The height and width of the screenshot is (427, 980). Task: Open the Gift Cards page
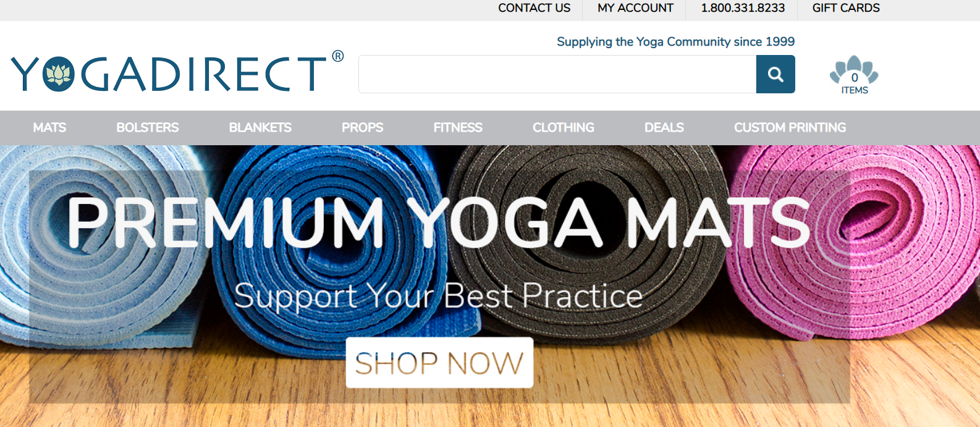tap(846, 8)
